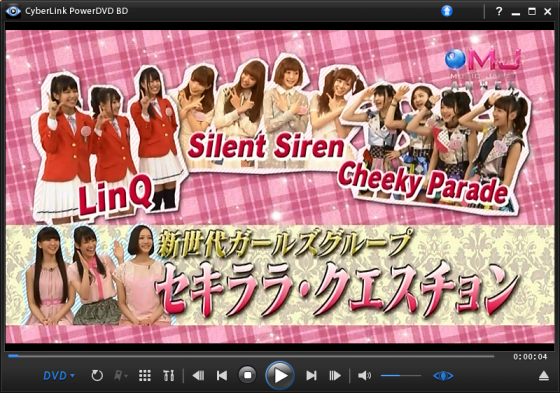Image resolution: width=560 pixels, height=393 pixels.
Task: Start playback with Play button
Action: (280, 375)
